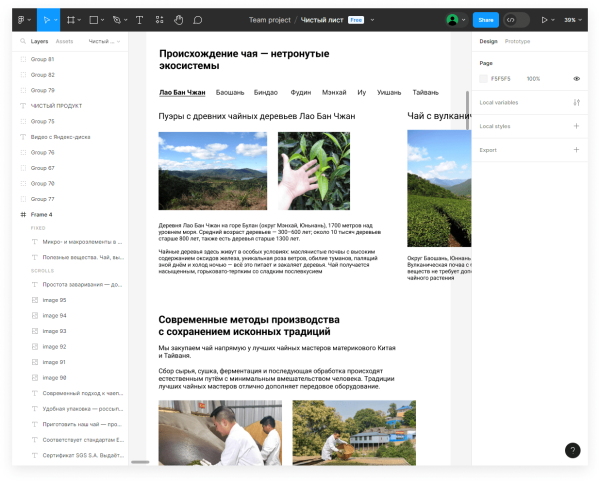Select the Frame tool
This screenshot has width=600, height=482.
tap(71, 19)
